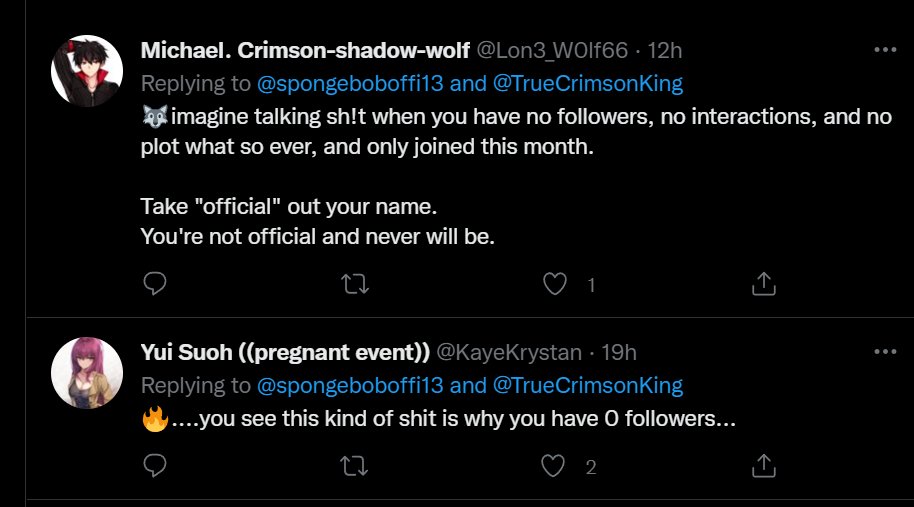The width and height of the screenshot is (914, 507).
Task: Open more options on Michael's tweet
Action: click(885, 50)
